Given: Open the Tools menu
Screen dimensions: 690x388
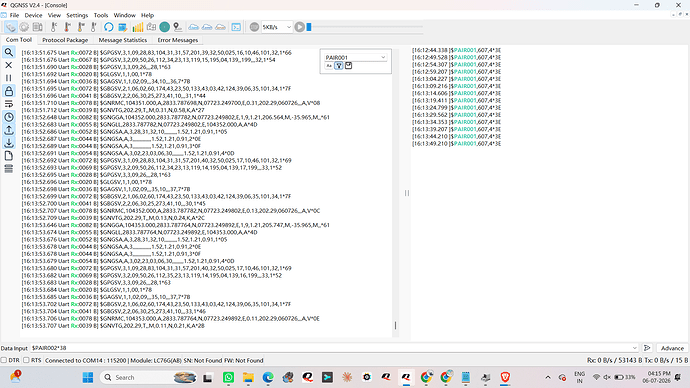Looking at the screenshot, I should (x=101, y=15).
